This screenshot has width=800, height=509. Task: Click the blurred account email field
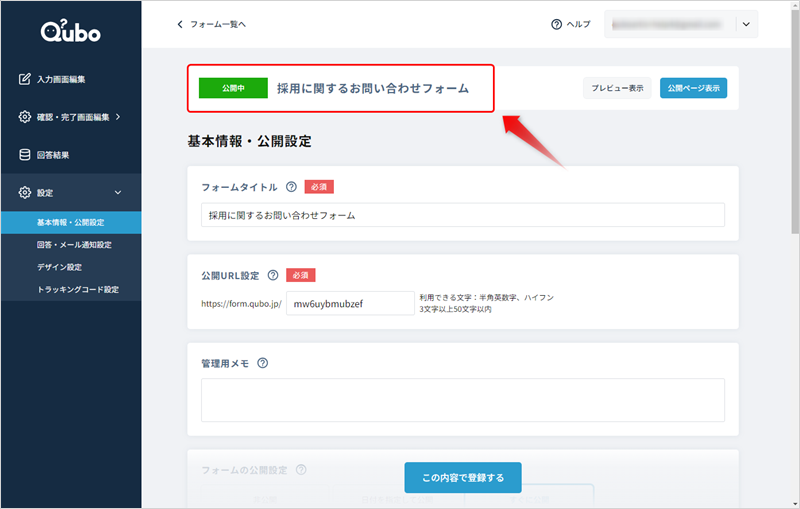pos(667,24)
